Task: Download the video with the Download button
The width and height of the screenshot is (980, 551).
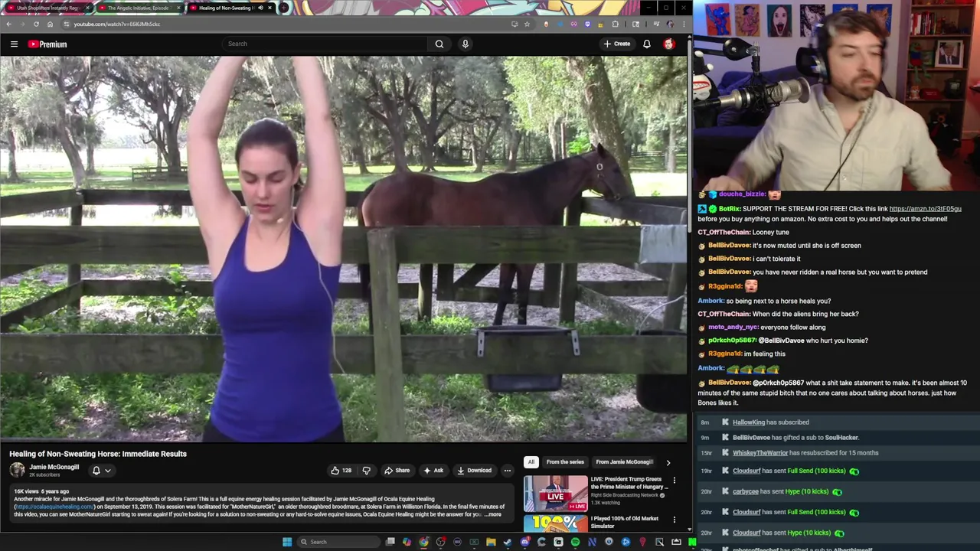Action: click(x=474, y=471)
